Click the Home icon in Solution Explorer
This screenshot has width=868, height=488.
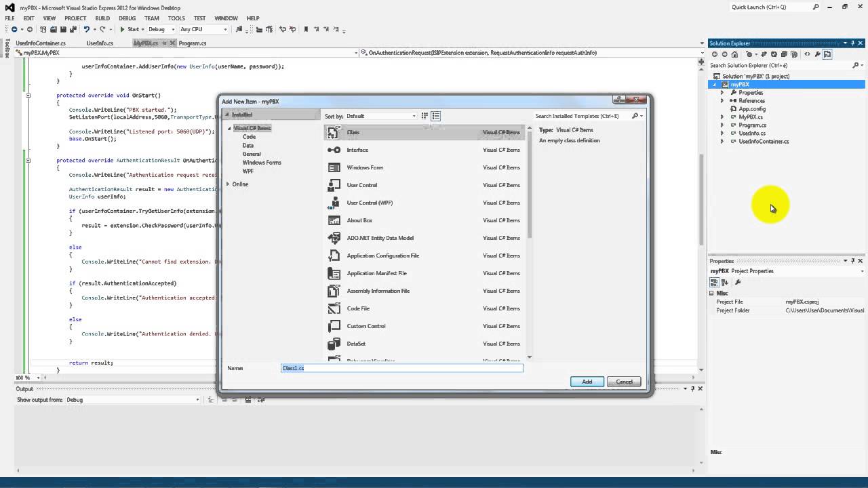click(734, 54)
